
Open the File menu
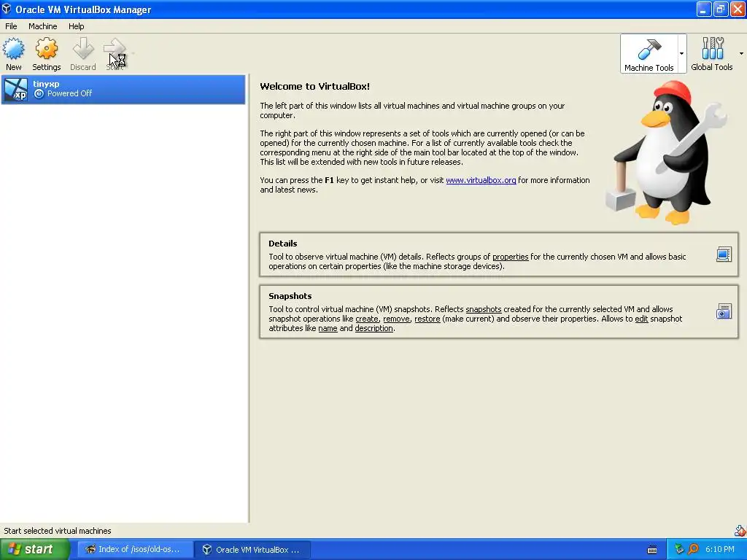click(11, 26)
